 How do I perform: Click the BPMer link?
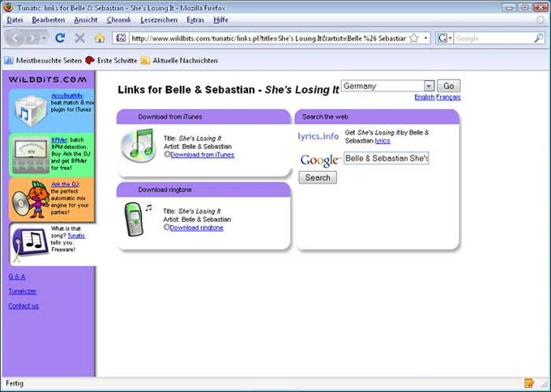(59, 140)
